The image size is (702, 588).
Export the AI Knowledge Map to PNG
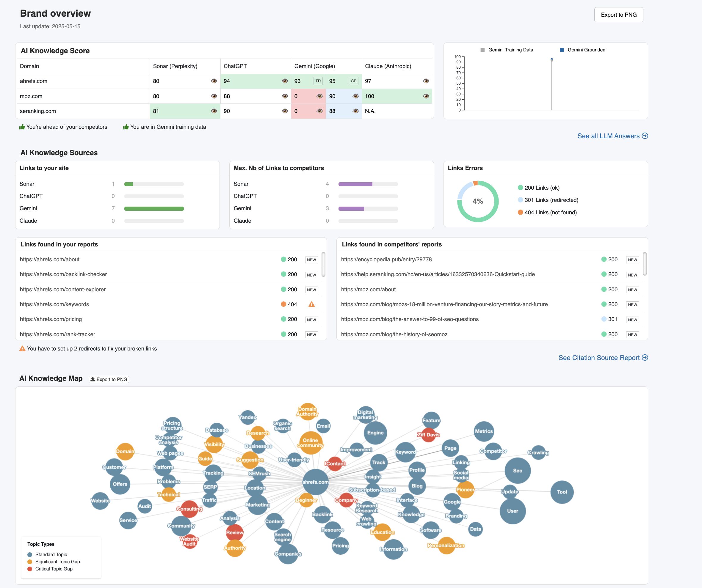[109, 380]
